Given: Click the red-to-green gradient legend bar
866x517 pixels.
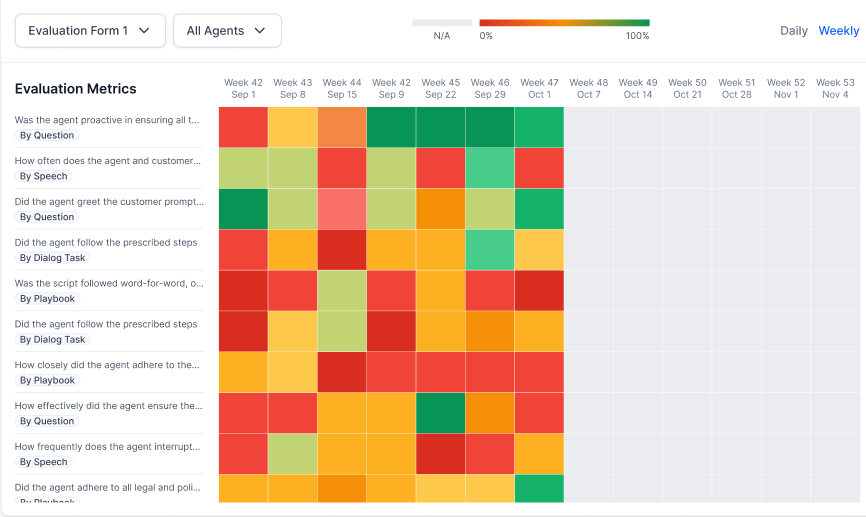Looking at the screenshot, I should point(564,23).
